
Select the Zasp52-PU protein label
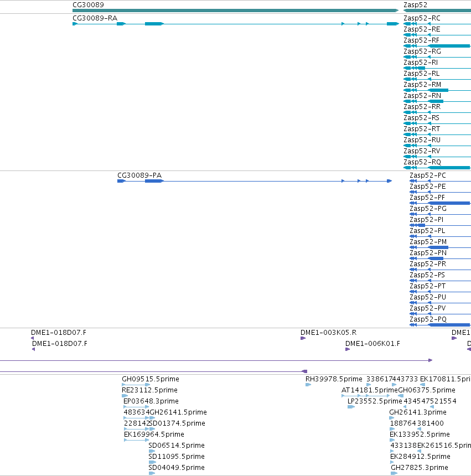(x=428, y=297)
